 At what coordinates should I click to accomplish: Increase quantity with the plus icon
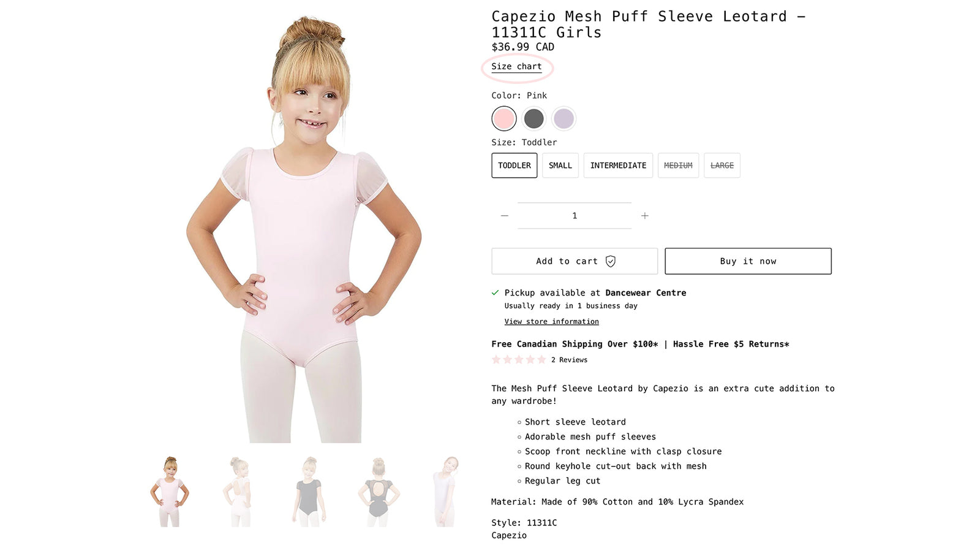pyautogui.click(x=644, y=216)
